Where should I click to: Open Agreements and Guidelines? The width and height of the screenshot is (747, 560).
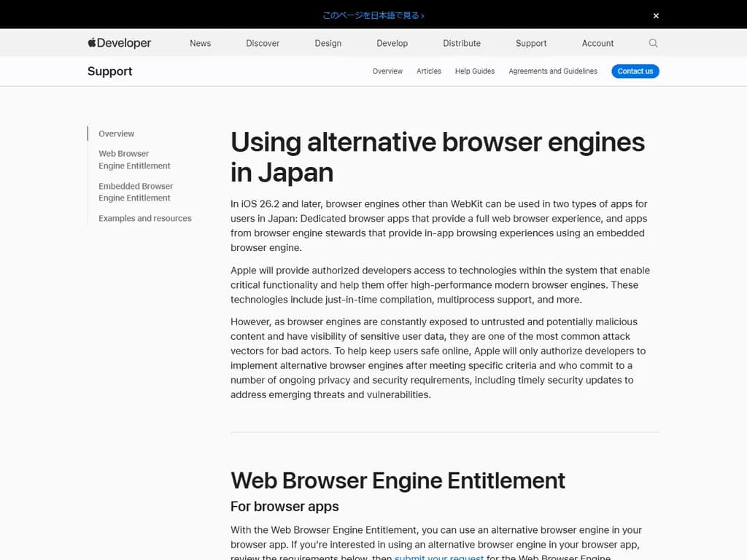point(553,71)
